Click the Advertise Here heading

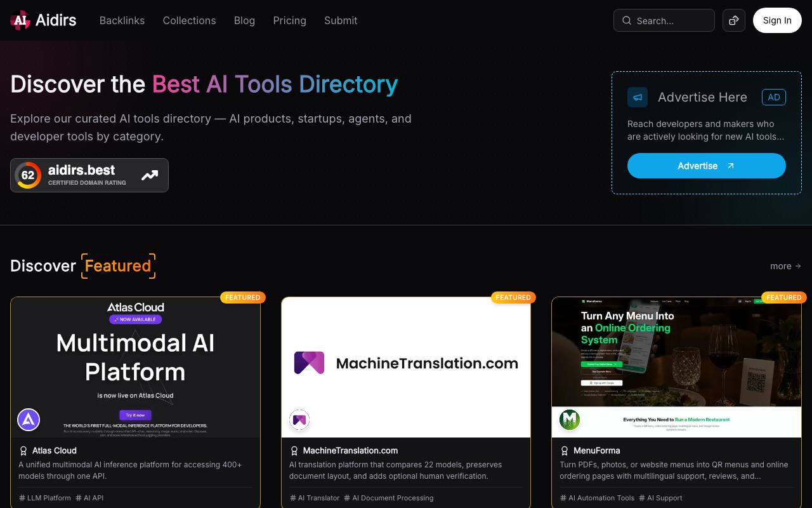(x=702, y=97)
